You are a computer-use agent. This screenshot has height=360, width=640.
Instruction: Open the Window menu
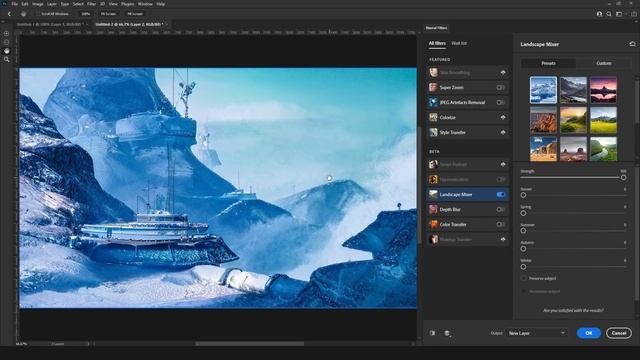(x=145, y=4)
